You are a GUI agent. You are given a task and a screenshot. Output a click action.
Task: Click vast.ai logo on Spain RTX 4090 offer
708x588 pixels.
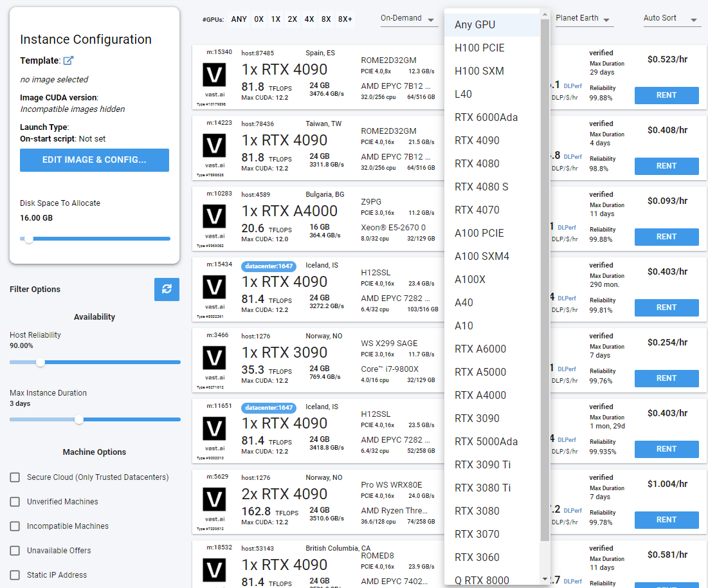coord(214,75)
